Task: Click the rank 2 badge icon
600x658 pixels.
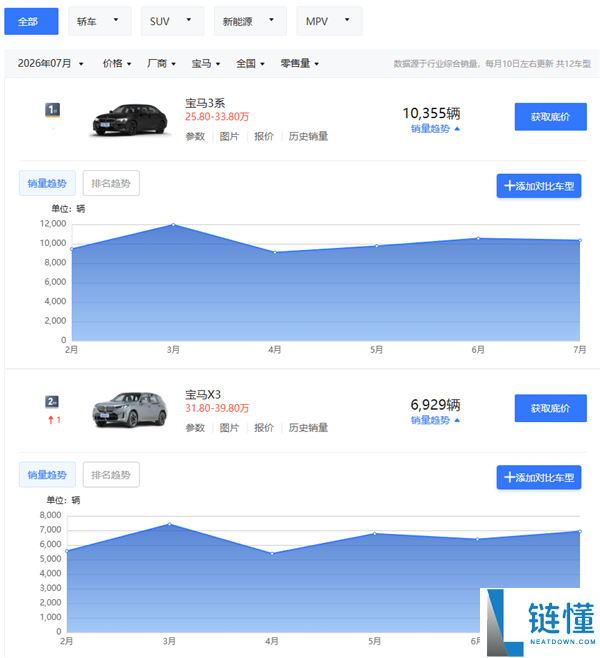Action: (x=52, y=402)
